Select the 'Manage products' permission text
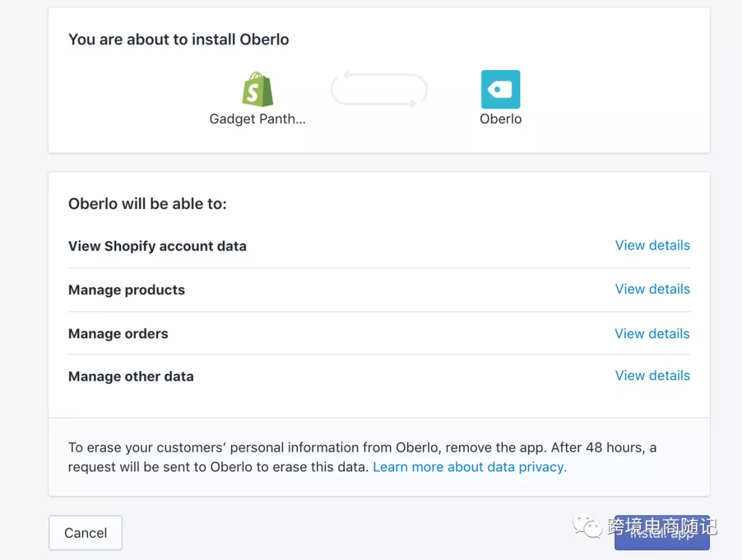 click(x=126, y=290)
